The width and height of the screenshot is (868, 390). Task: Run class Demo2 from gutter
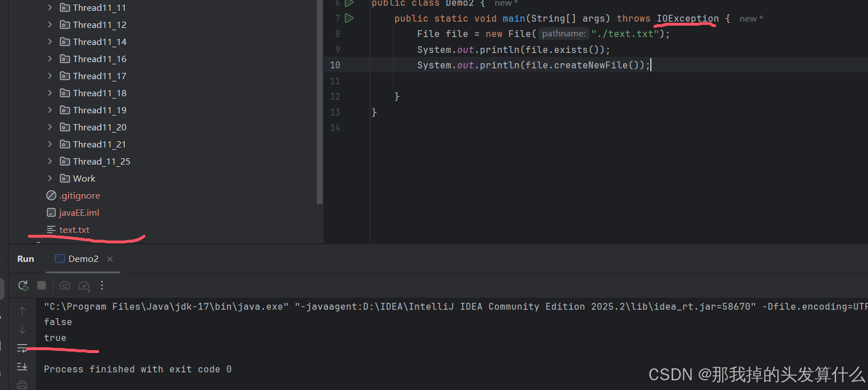coord(349,3)
